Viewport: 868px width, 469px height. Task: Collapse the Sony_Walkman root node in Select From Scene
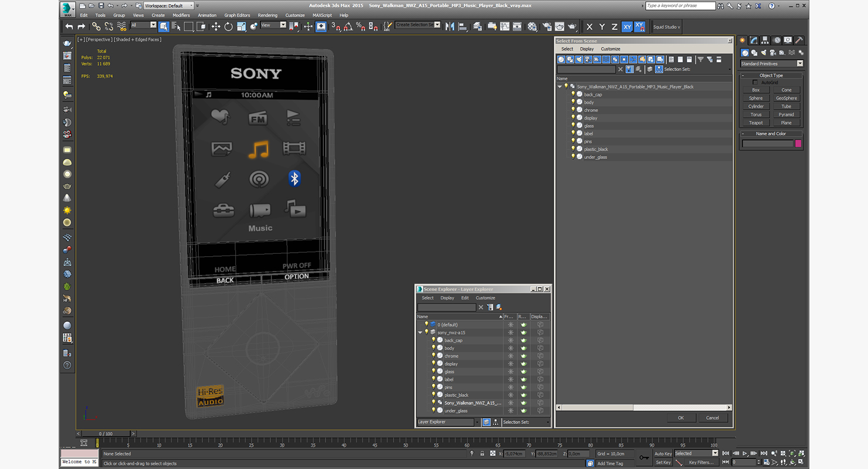coord(560,87)
